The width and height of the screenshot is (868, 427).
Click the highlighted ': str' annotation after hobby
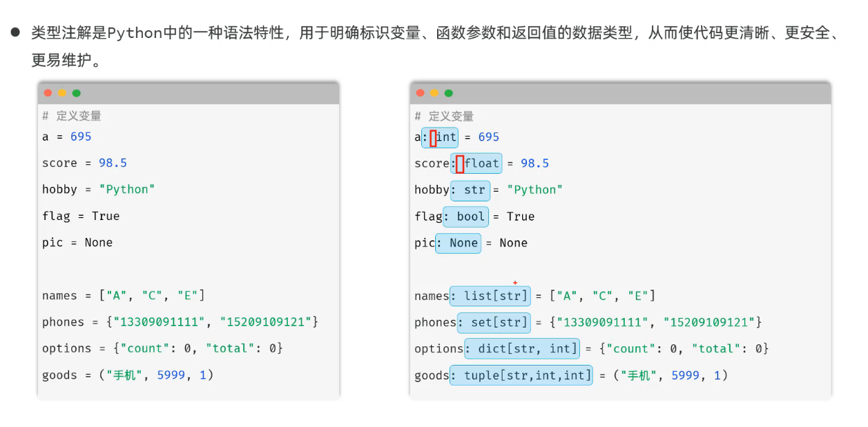pyautogui.click(x=470, y=190)
